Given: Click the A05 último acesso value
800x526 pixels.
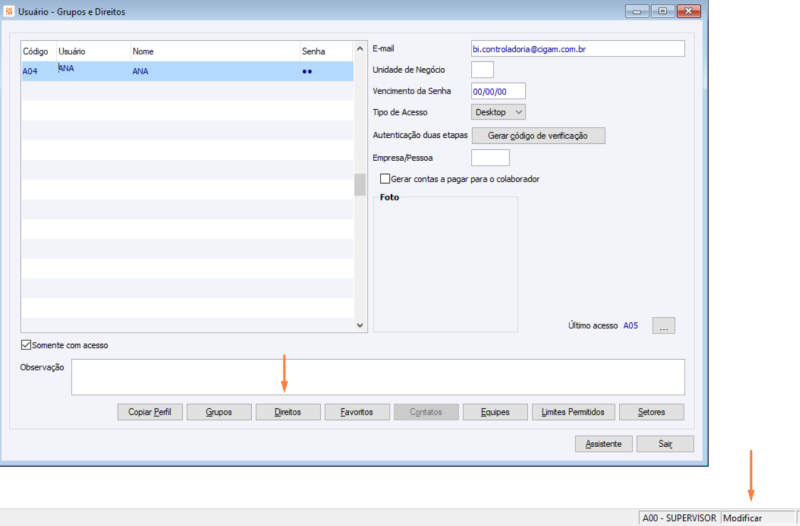Looking at the screenshot, I should [631, 325].
